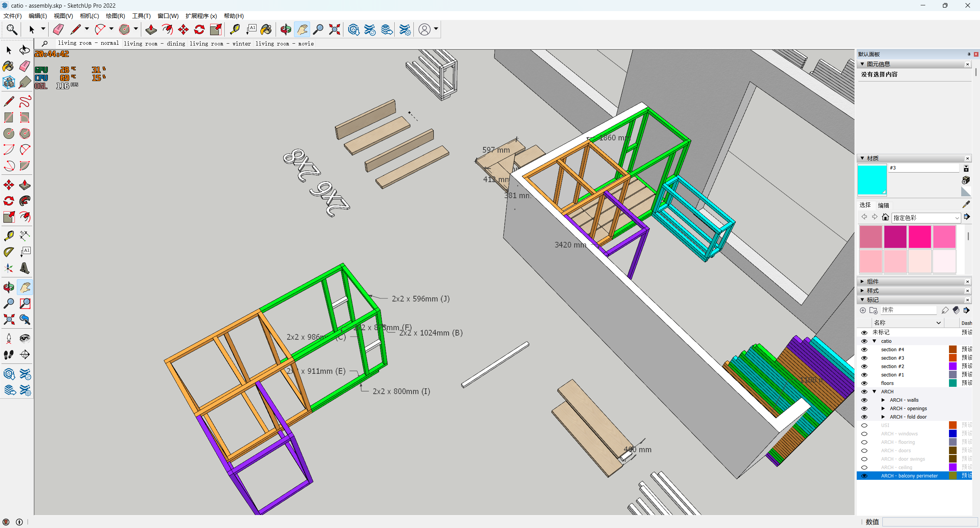The width and height of the screenshot is (980, 528).
Task: Open the 指定色彩 materials dropdown
Action: pyautogui.click(x=926, y=218)
